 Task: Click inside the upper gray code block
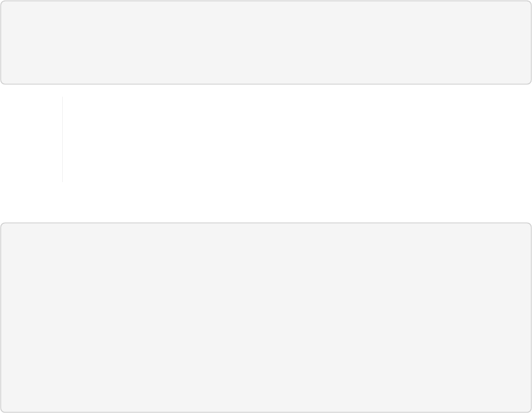266,42
